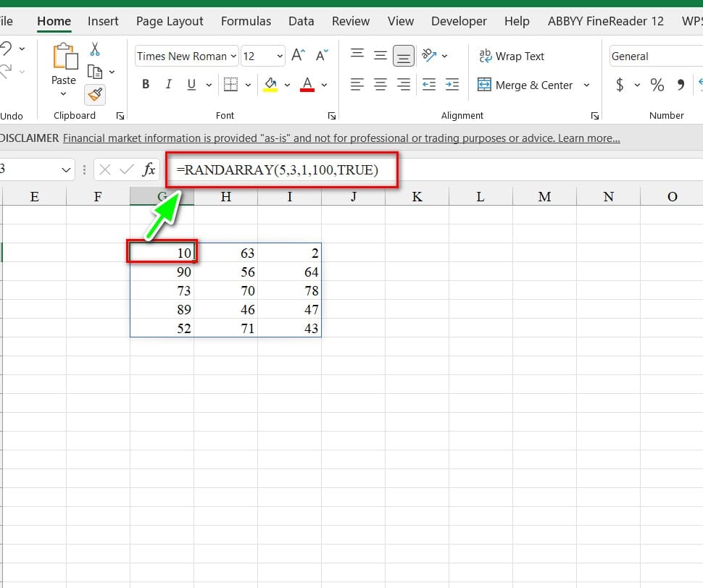Open the Page Layout tab
The height and width of the screenshot is (588, 703).
[x=170, y=21]
